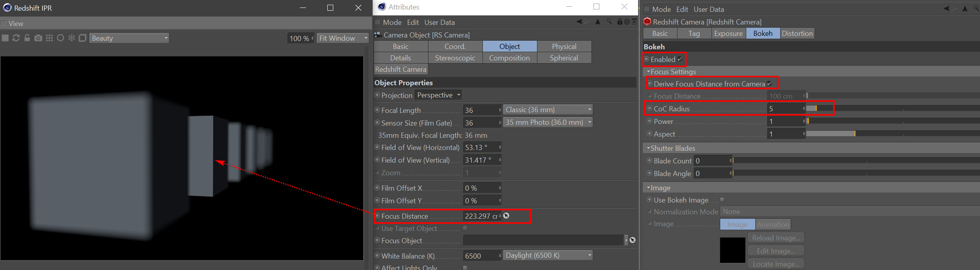Open the Fit Window dropdown
Screen dimensions: 980x270
[x=343, y=38]
